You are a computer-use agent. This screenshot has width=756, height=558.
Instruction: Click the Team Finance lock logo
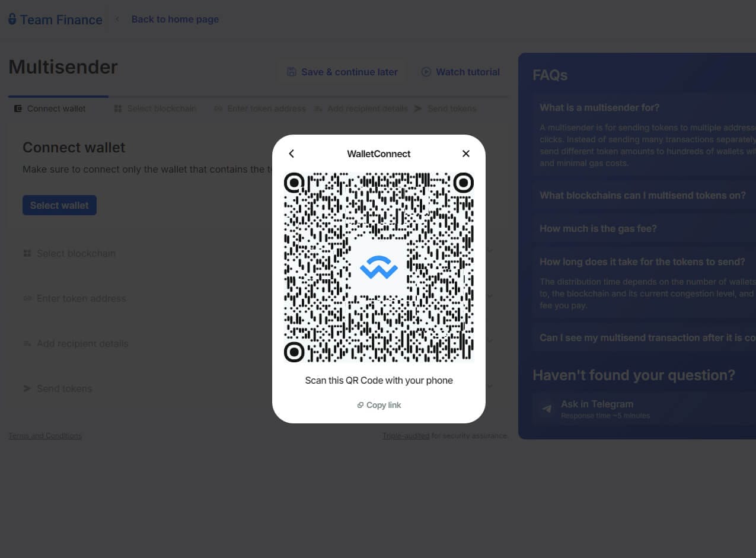12,18
